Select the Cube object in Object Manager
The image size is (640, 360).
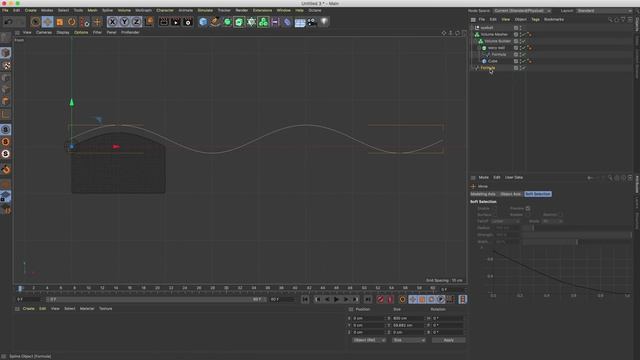point(493,61)
